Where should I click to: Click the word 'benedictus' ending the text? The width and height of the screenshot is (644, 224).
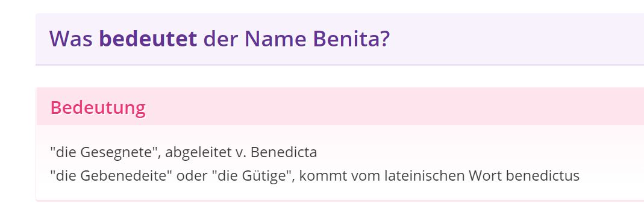click(543, 176)
